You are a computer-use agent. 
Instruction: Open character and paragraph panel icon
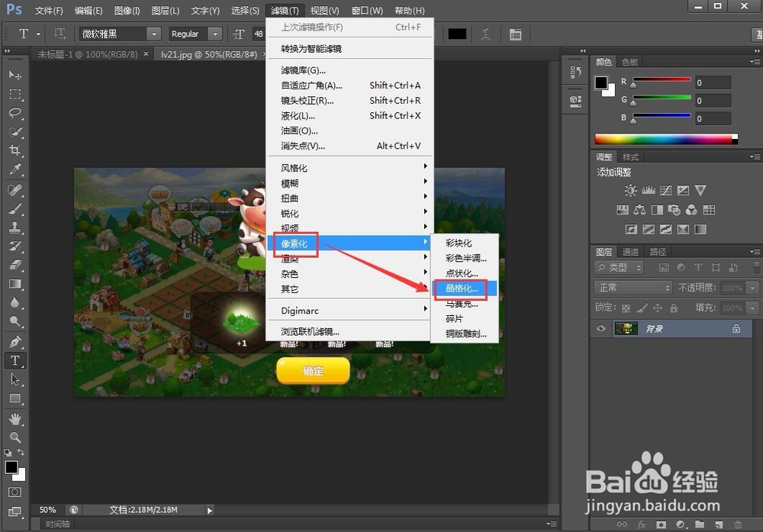(515, 34)
